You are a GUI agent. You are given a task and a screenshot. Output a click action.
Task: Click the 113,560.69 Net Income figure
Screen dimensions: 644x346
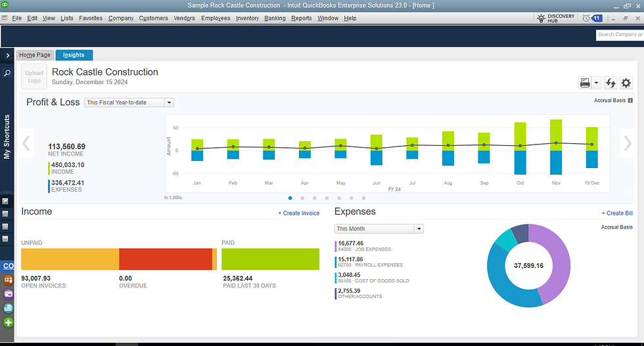tap(66, 146)
